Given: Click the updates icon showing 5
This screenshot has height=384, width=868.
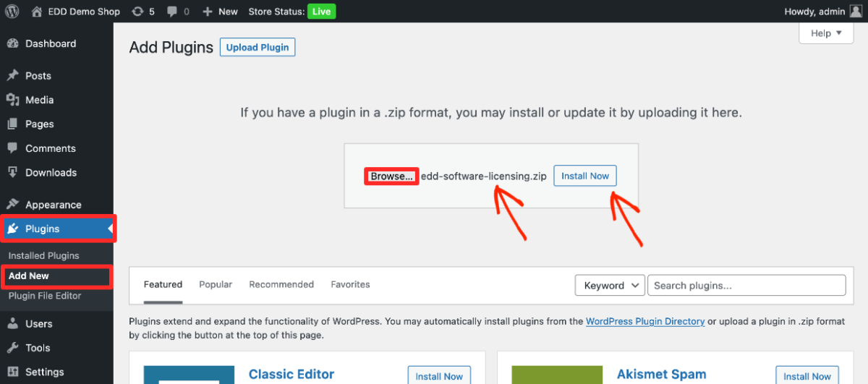Looking at the screenshot, I should tap(137, 12).
